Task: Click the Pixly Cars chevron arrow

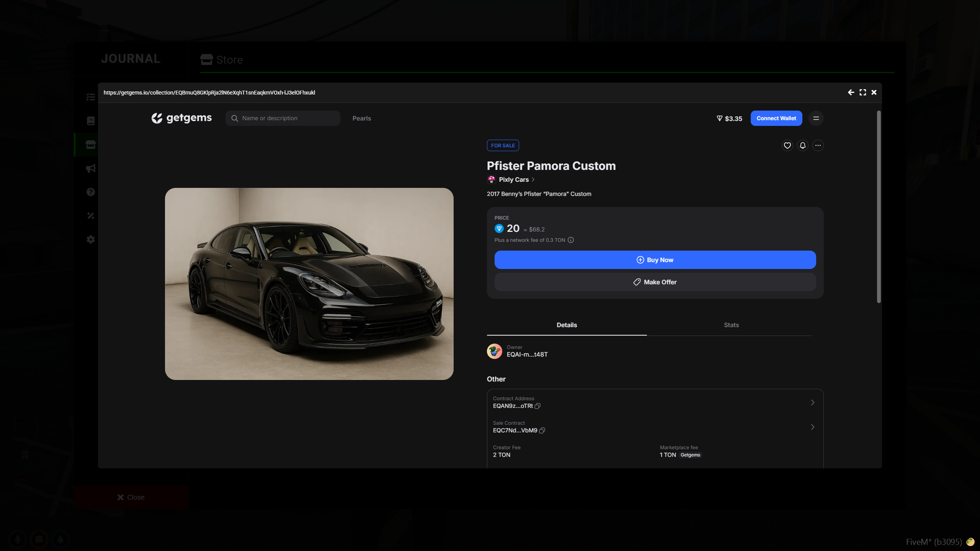Action: (533, 180)
